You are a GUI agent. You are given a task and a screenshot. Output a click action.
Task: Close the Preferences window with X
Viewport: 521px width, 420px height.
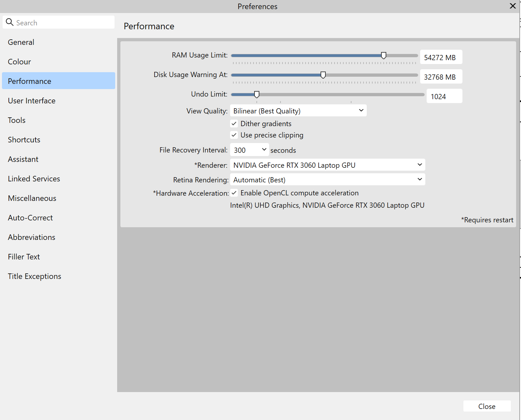pos(513,6)
